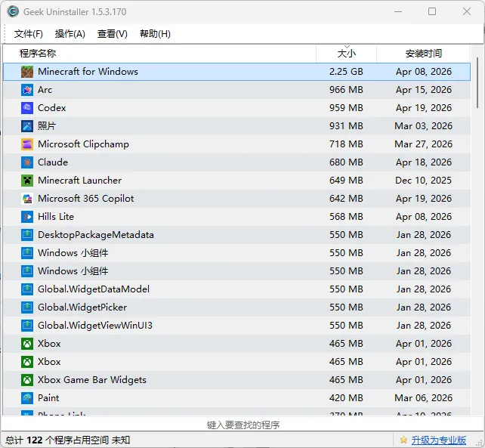Select the Codex program name
485x448 pixels.
pos(51,108)
